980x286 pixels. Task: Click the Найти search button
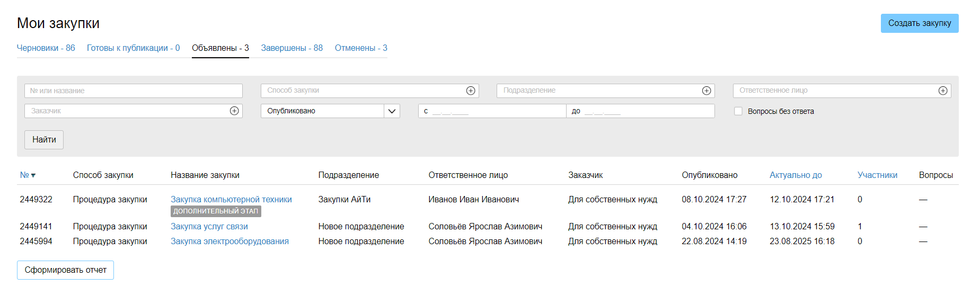point(44,140)
